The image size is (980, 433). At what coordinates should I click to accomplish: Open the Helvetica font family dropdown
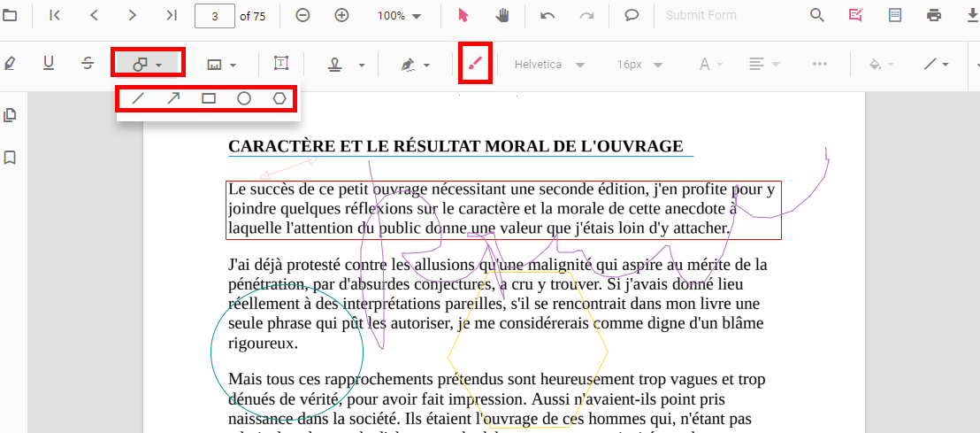tap(549, 64)
